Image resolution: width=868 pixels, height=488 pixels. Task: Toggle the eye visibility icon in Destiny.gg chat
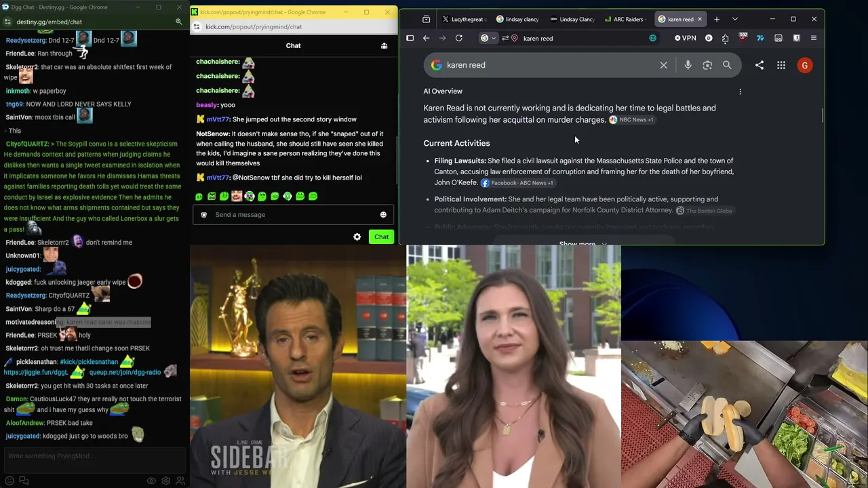point(151,481)
